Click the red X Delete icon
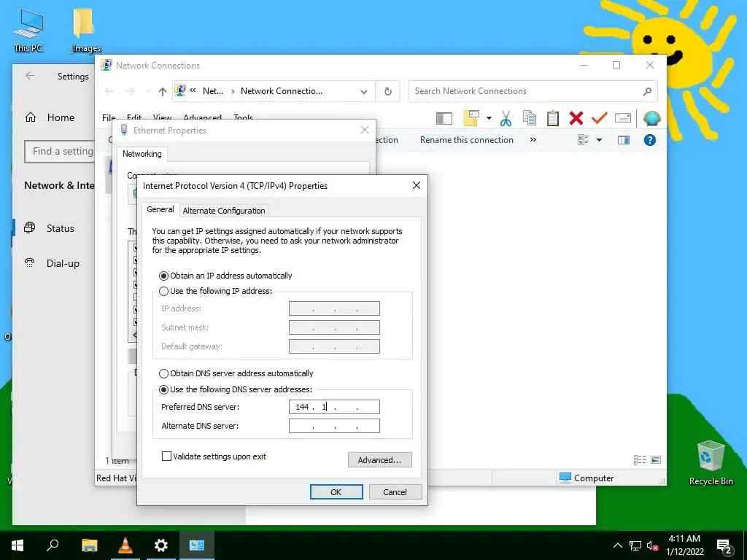 [576, 118]
